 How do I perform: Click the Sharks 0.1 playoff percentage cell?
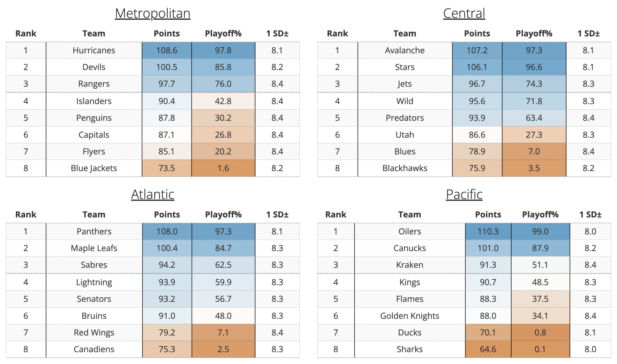[540, 349]
